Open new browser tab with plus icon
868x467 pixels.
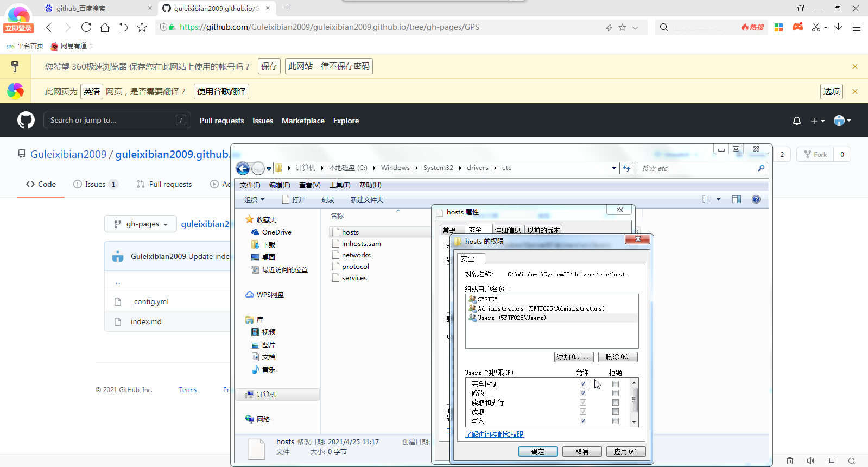(287, 8)
